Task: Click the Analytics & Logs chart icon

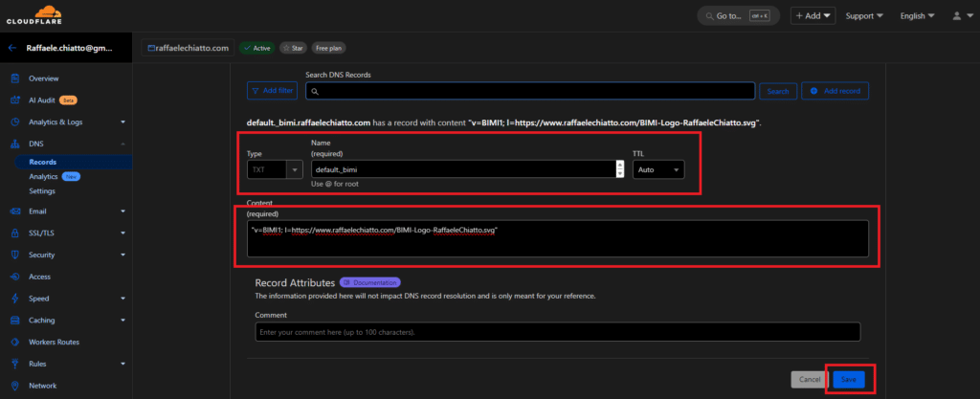Action: pyautogui.click(x=15, y=122)
